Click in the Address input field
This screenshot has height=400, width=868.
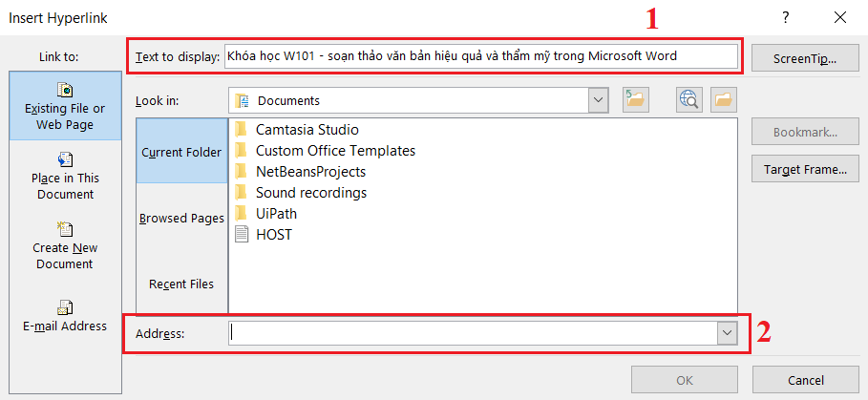(x=473, y=332)
